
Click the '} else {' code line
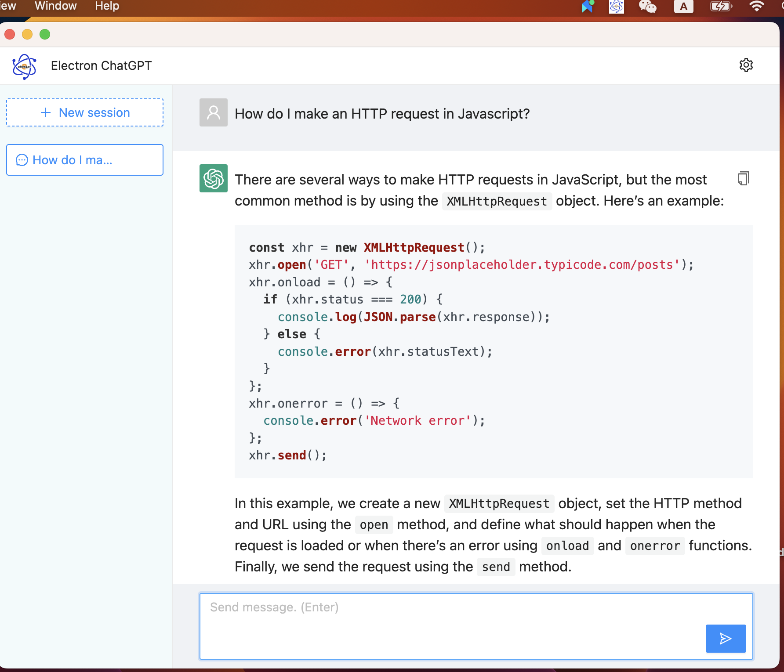coord(292,334)
